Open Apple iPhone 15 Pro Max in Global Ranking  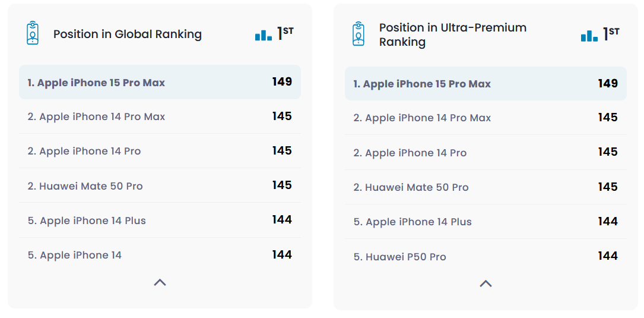click(96, 83)
